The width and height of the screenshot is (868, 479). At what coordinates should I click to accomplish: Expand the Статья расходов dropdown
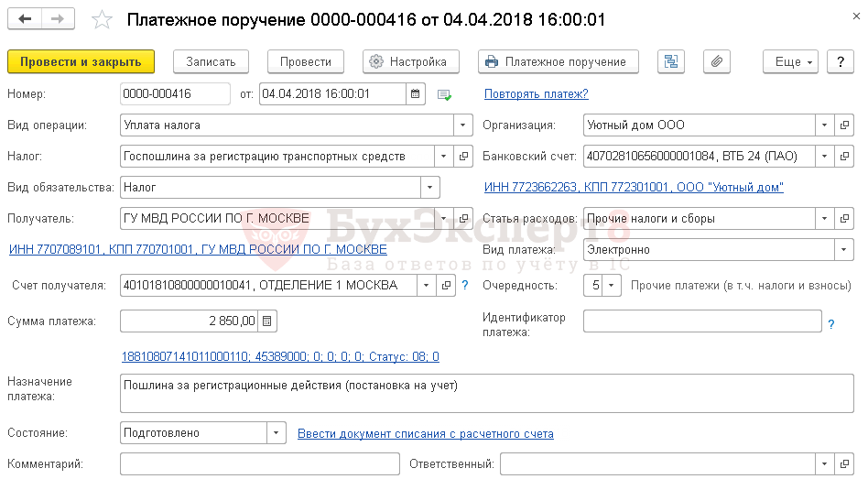coord(825,219)
